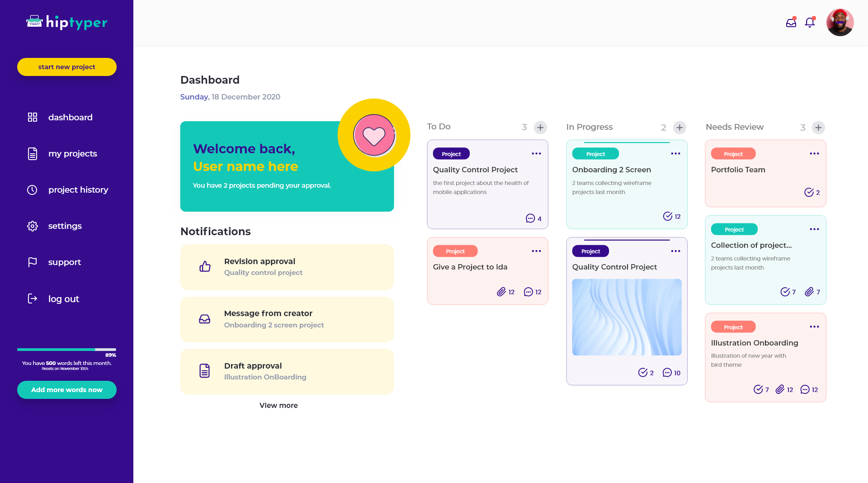Image resolution: width=868 pixels, height=483 pixels.
Task: Open the blue wave image thumbnail
Action: (x=627, y=317)
